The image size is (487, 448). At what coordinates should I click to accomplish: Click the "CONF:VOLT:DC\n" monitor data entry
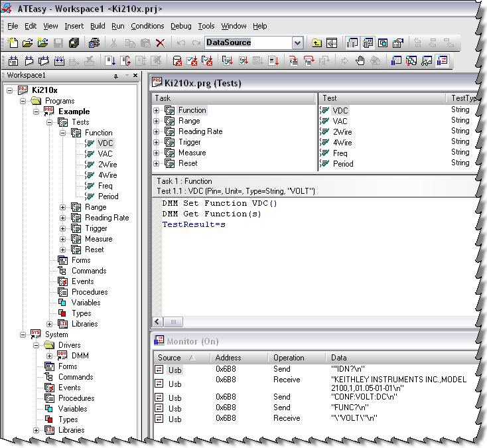364,397
